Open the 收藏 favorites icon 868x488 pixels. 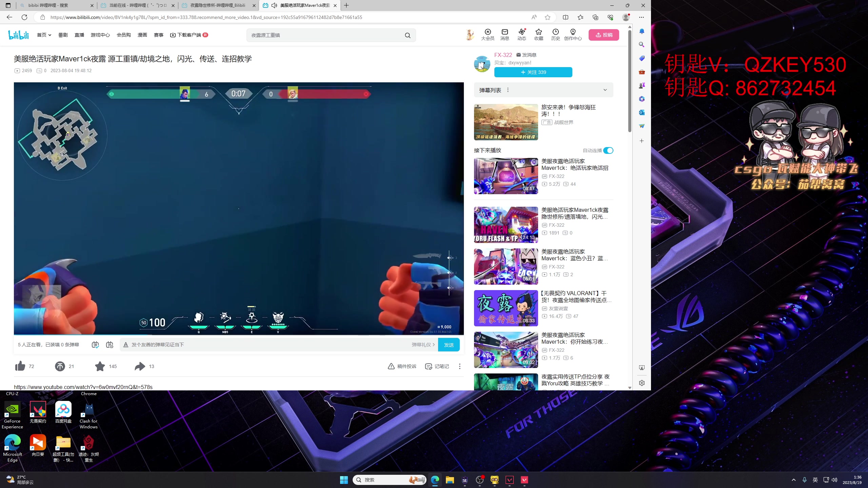point(538,35)
